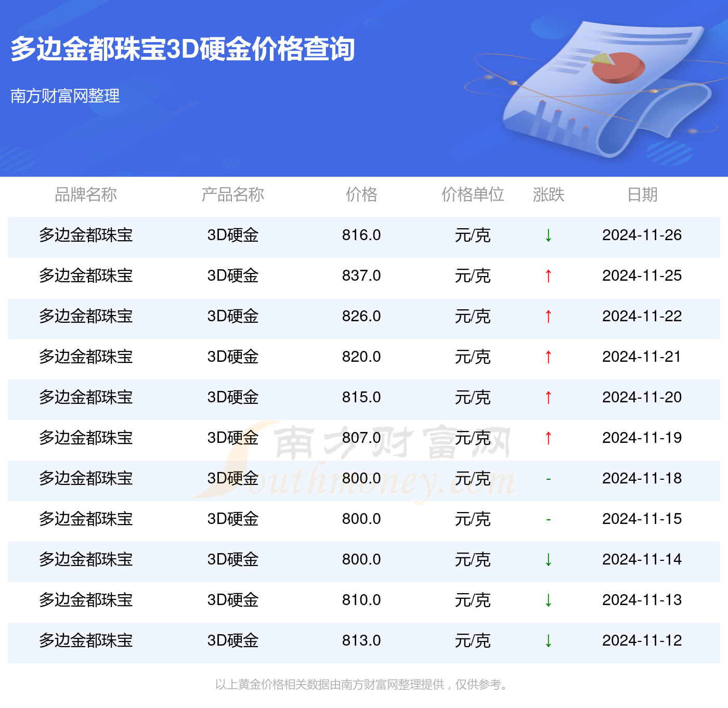This screenshot has width=728, height=708.
Task: Click brand 多边金都珠宝 in the 2024-11-26 row
Action: [x=86, y=235]
